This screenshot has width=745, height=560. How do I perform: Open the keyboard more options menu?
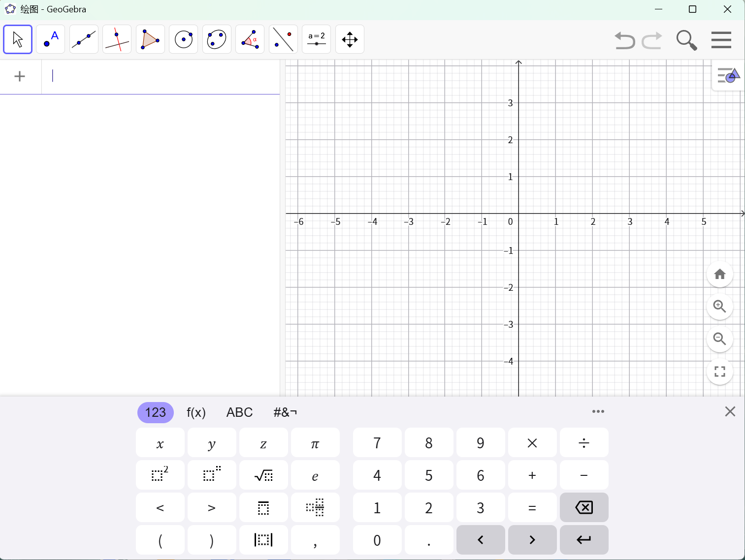coord(599,411)
